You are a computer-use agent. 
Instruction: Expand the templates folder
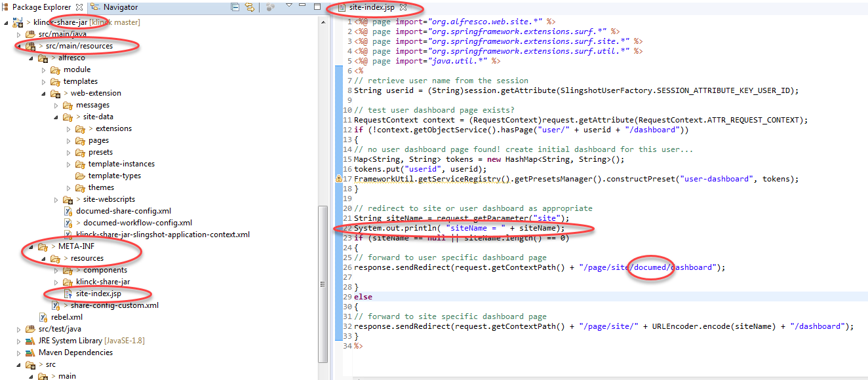pyautogui.click(x=43, y=81)
